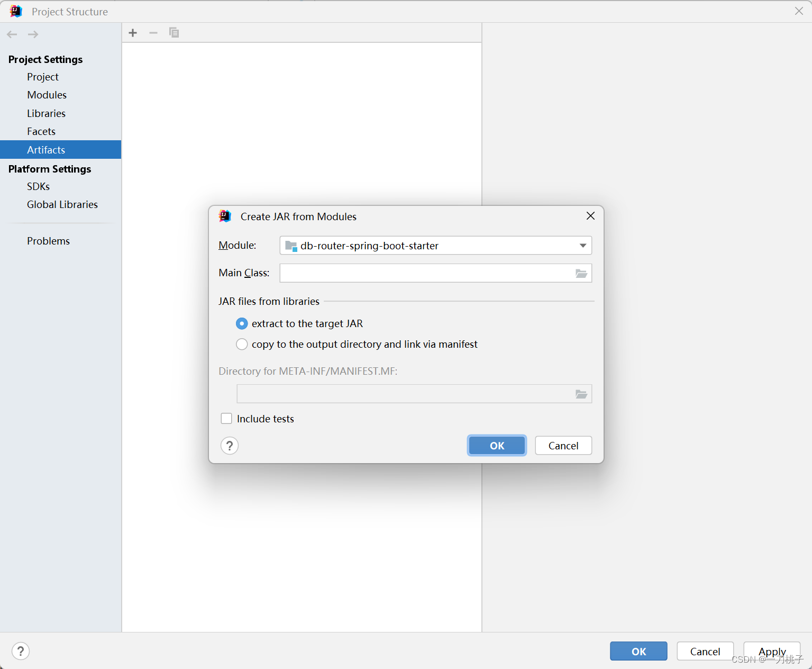Select 'copy to the output directory' option

[242, 344]
